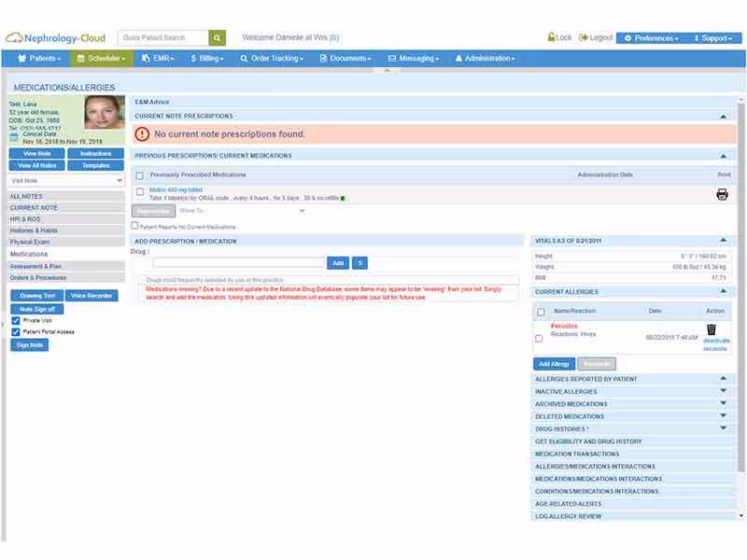The width and height of the screenshot is (747, 560).
Task: Open Orders & Procedures section
Action: tap(66, 277)
